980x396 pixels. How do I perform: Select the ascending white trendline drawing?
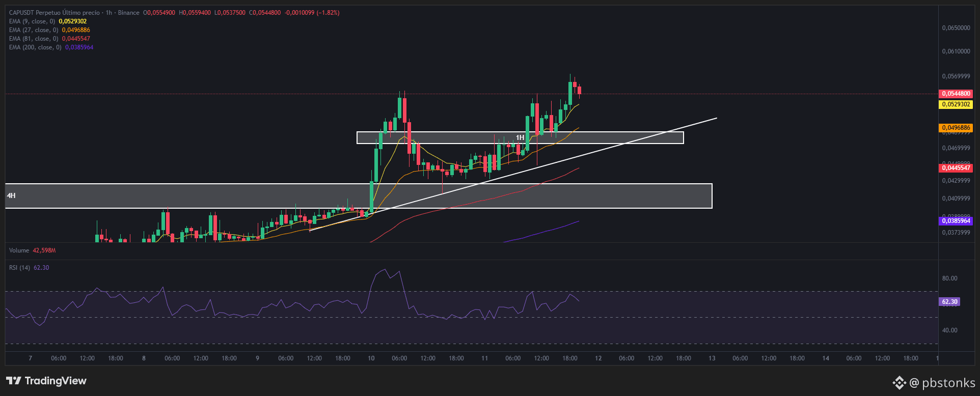[x=513, y=175]
